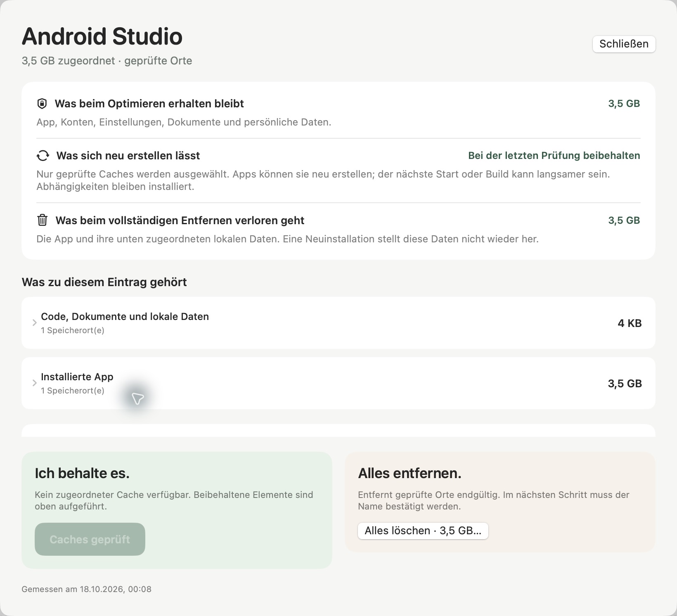Click the Kein zugeordneter Cache verfügbar description
This screenshot has height=616, width=677.
[174, 500]
